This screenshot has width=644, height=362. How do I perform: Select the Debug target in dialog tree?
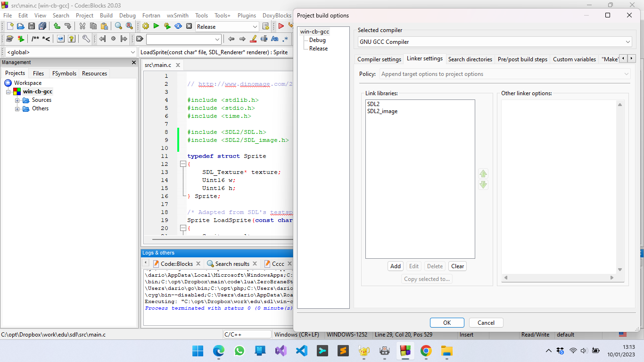[317, 40]
